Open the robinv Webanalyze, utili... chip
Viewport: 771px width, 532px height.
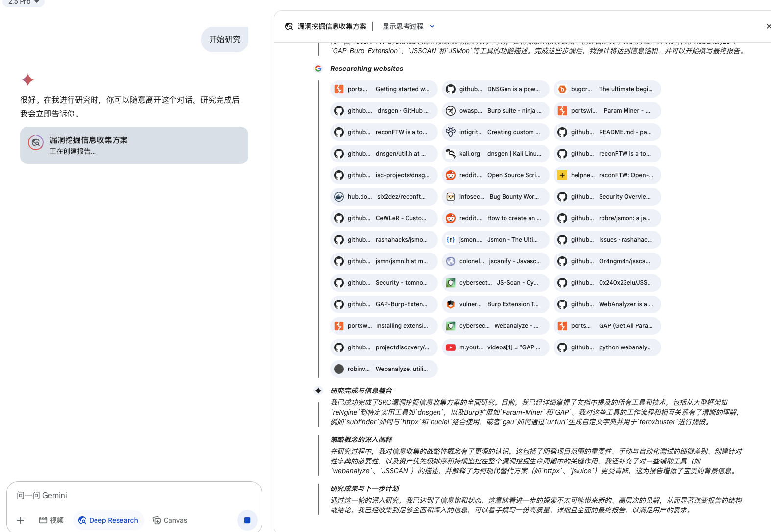click(384, 369)
